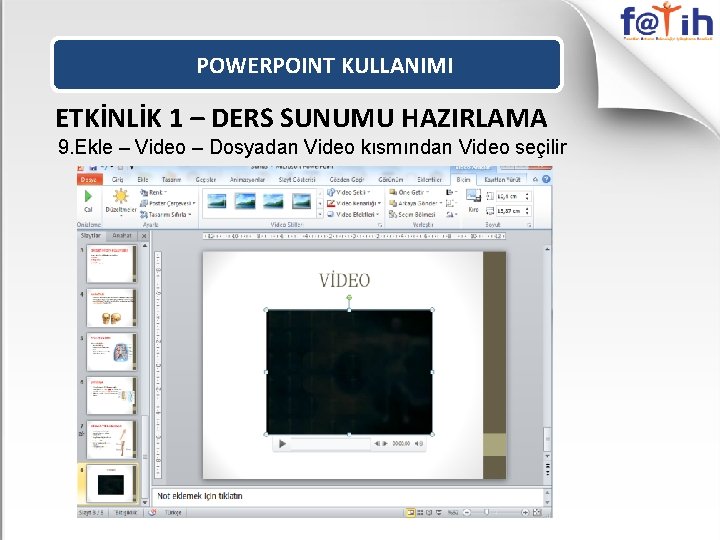The height and width of the screenshot is (540, 720).
Task: Click the Poster Çerçevesi icon
Action: coord(144,203)
